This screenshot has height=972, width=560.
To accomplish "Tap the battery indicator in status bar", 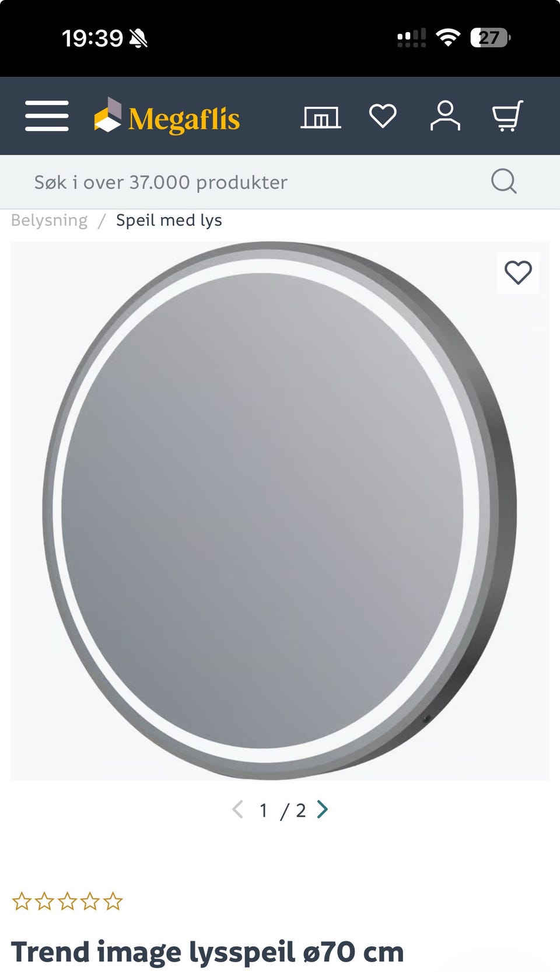I will [x=491, y=38].
